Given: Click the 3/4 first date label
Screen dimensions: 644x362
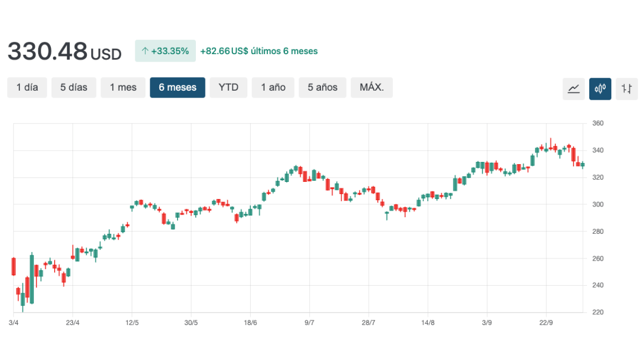Looking at the screenshot, I should [13, 323].
